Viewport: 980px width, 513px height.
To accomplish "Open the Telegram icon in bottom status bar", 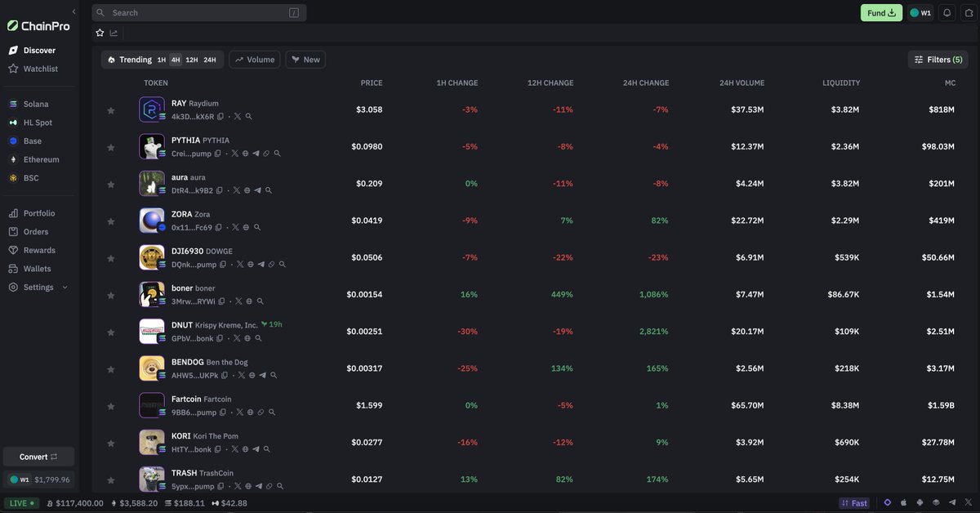I will (x=952, y=503).
